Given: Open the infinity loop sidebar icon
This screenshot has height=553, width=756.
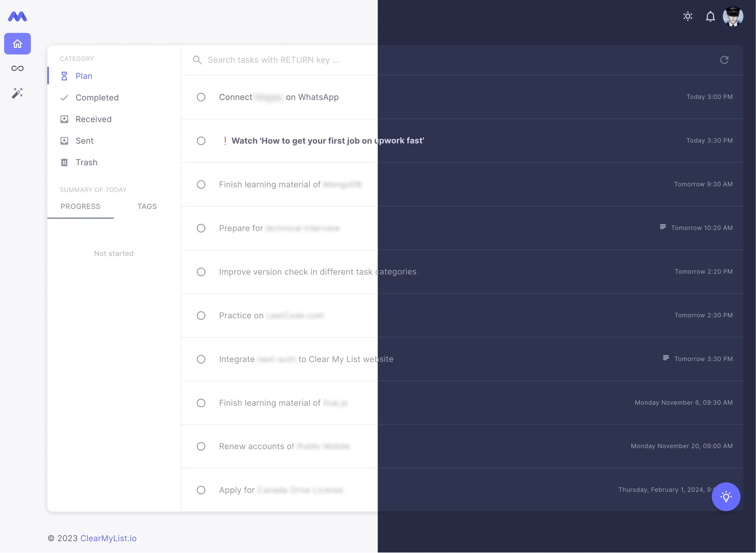Looking at the screenshot, I should tap(17, 69).
